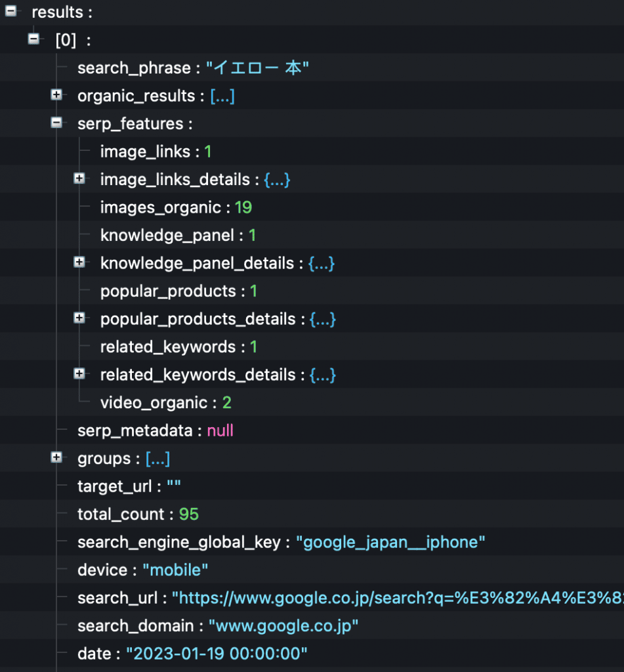This screenshot has width=624, height=672.
Task: Collapse the [0] array item
Action: coord(33,39)
